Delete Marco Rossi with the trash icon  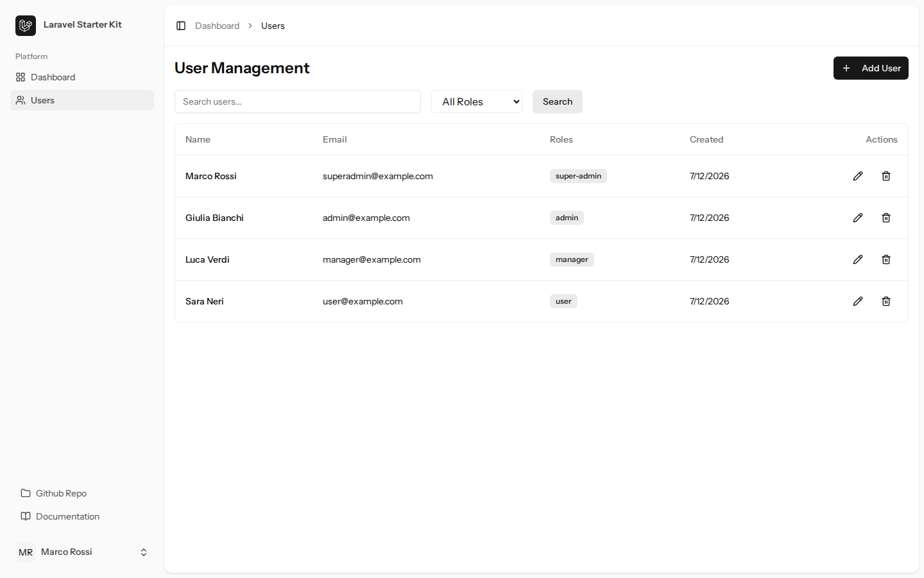point(886,176)
